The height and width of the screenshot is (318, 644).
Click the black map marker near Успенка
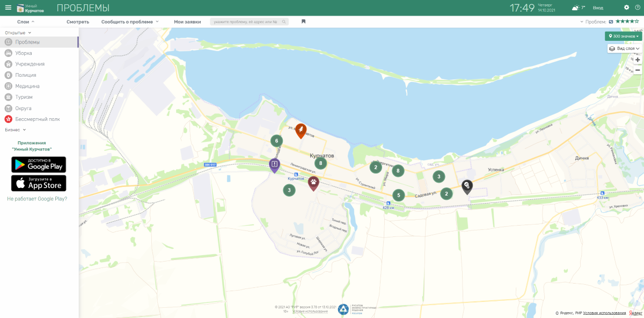pyautogui.click(x=467, y=186)
